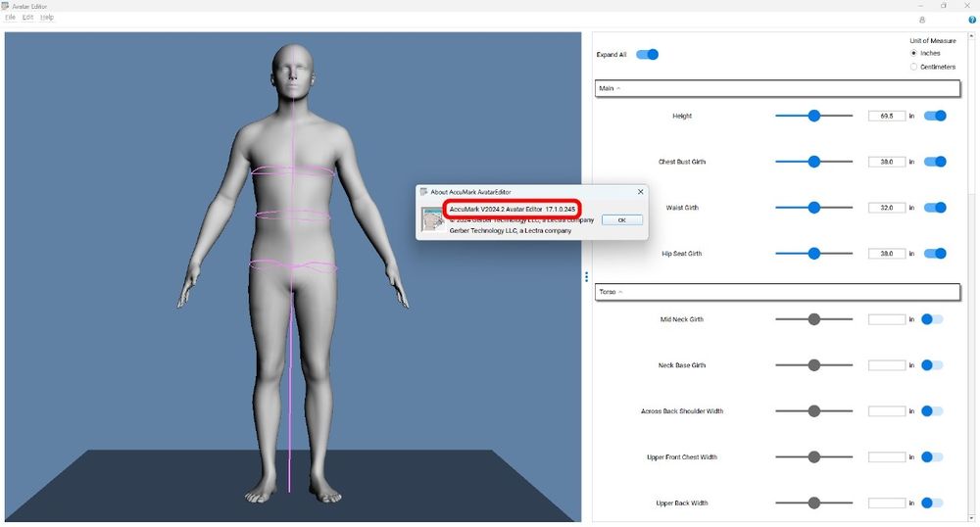This screenshot has width=980, height=527.
Task: Click the Upper Back Width slider handle
Action: click(813, 503)
